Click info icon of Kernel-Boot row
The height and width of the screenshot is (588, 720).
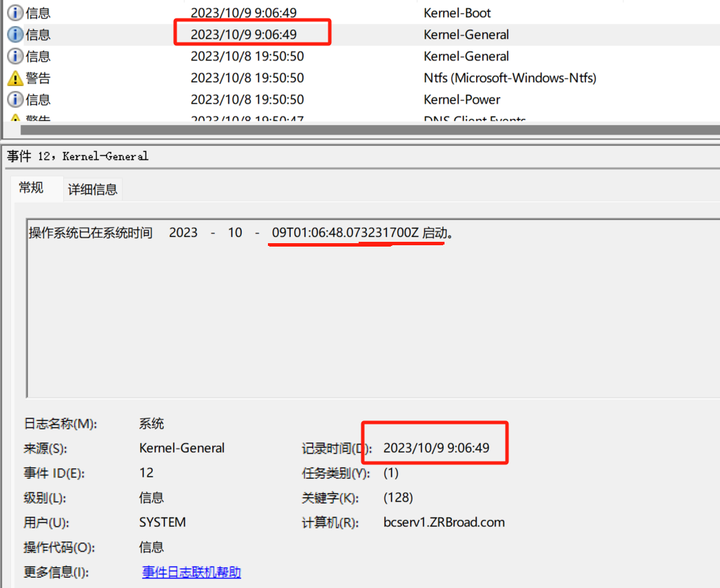(15, 13)
